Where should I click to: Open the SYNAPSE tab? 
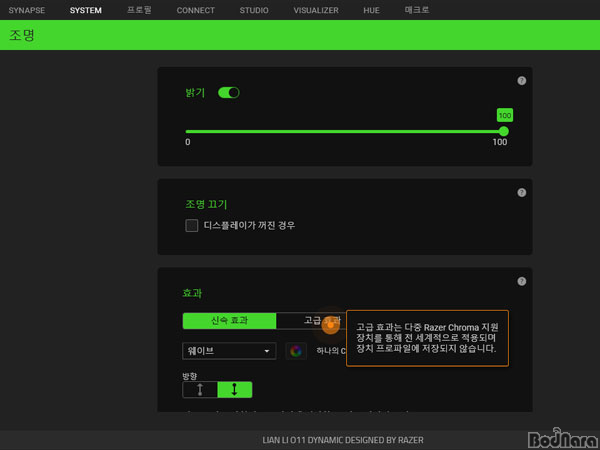tap(26, 10)
